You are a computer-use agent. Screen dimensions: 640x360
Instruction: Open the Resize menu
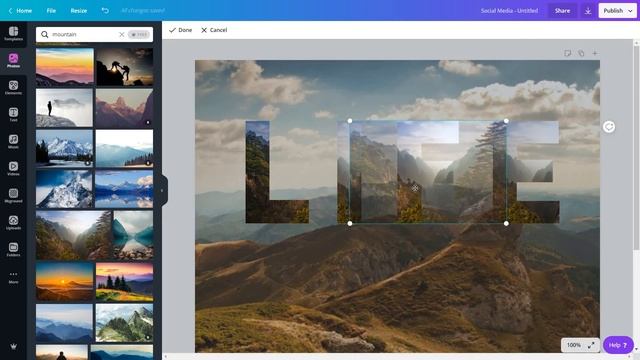tap(79, 11)
